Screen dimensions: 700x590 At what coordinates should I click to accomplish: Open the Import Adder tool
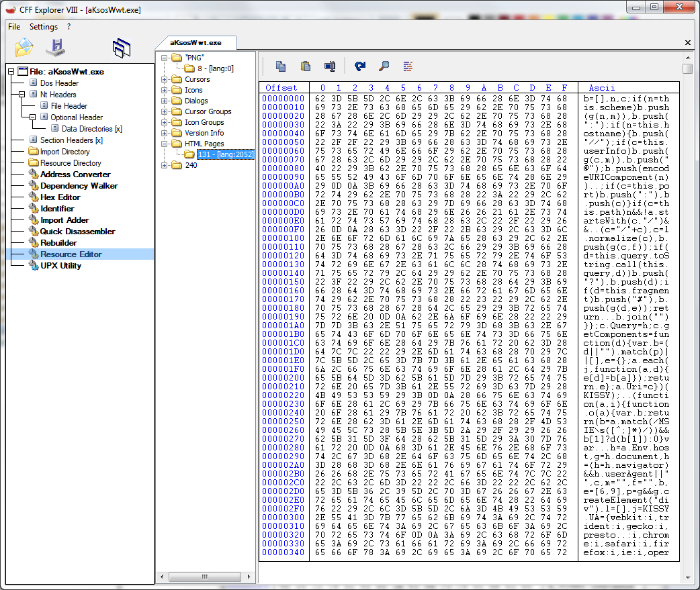[64, 220]
